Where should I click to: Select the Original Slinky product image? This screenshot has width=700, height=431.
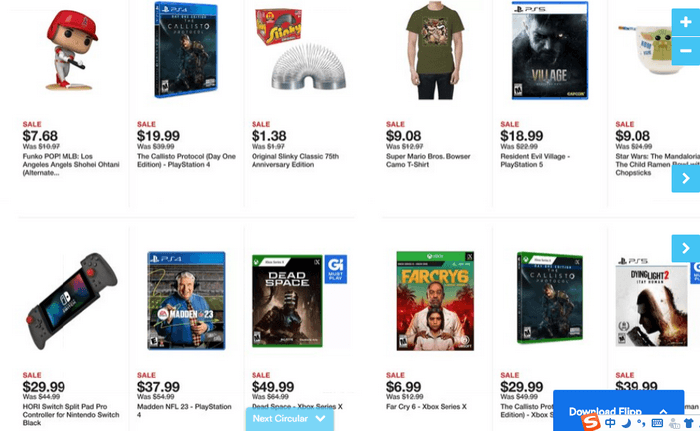[x=300, y=51]
